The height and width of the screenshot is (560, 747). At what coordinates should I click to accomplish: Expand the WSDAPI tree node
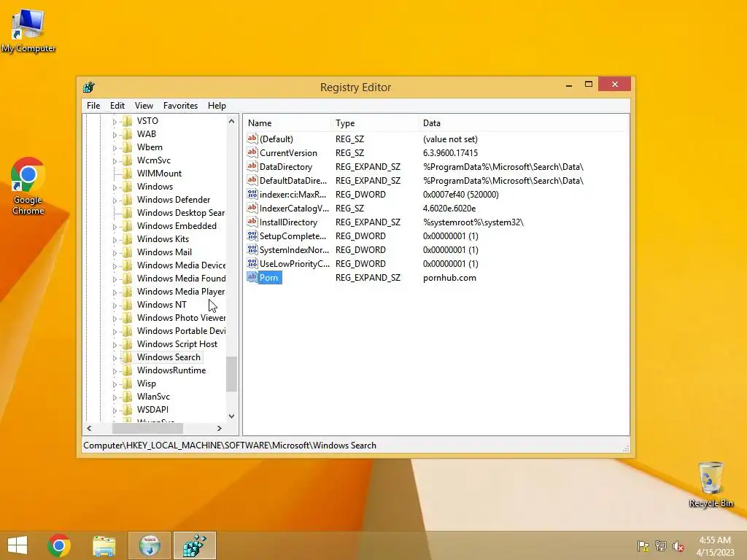coord(115,411)
